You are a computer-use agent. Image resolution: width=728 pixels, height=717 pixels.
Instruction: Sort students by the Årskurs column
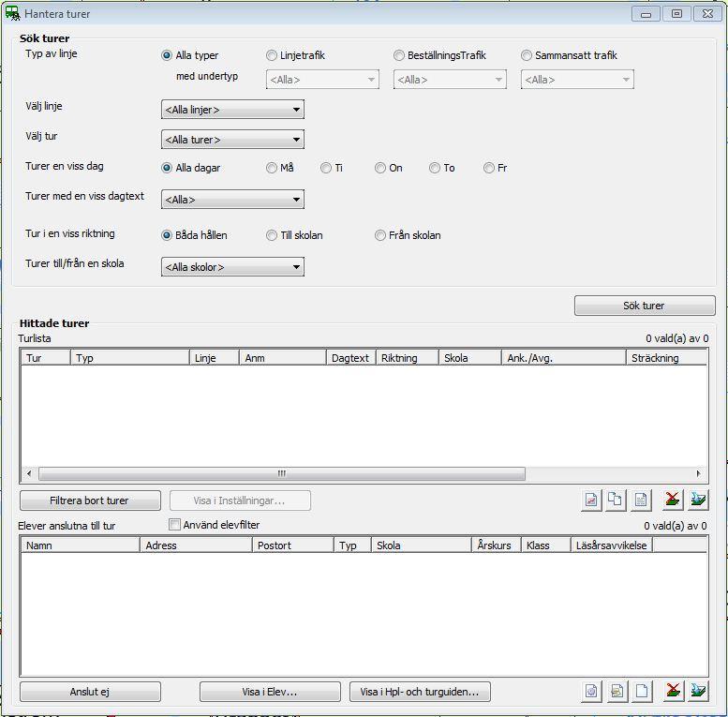[497, 545]
